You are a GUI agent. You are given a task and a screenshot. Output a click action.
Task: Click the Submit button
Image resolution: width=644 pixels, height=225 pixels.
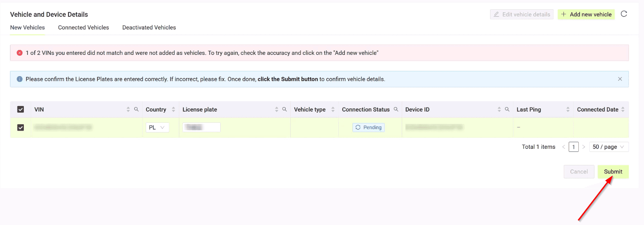click(x=613, y=172)
